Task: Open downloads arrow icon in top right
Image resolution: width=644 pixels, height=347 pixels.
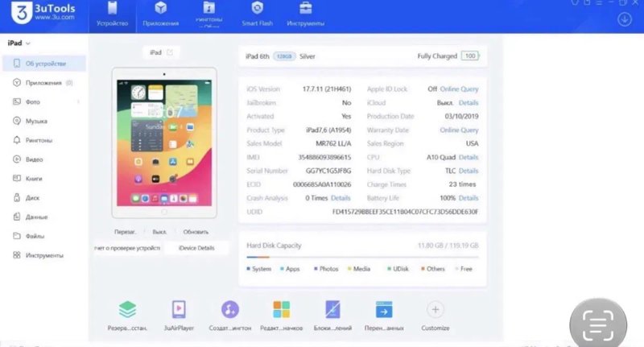Action: 625,19
